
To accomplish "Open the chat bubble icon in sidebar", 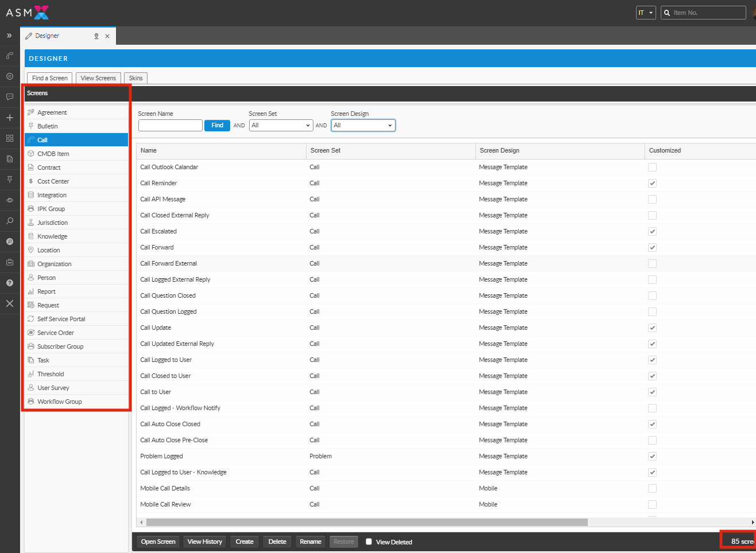I will tap(10, 97).
